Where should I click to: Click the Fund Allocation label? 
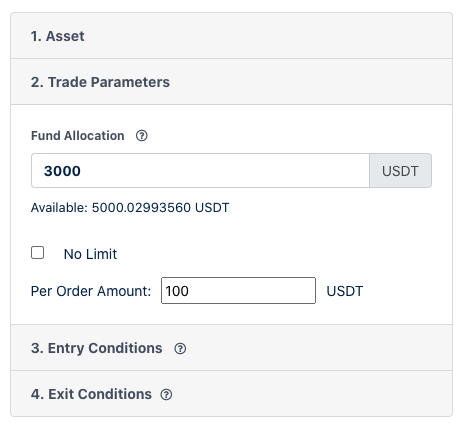[x=78, y=136]
